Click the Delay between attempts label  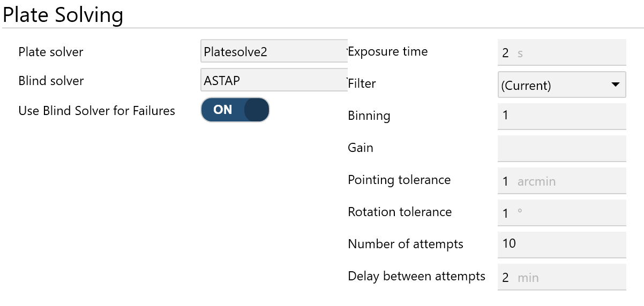coord(416,276)
